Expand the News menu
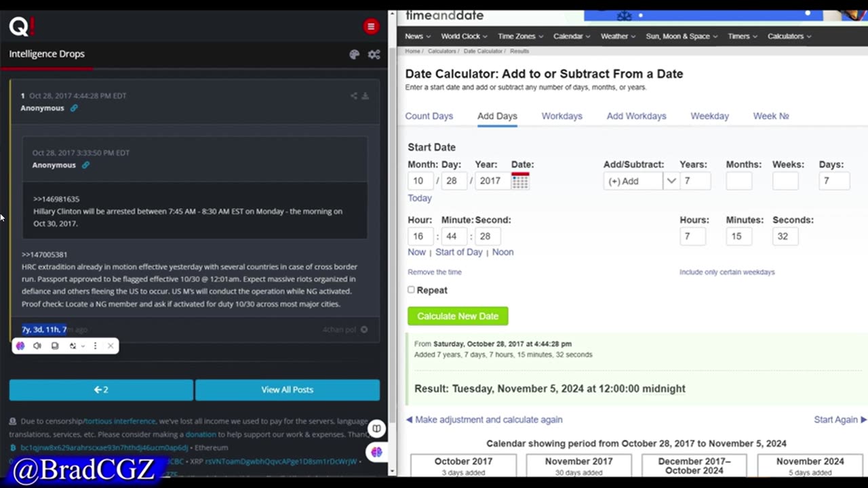Image resolution: width=868 pixels, height=488 pixels. pyautogui.click(x=418, y=37)
